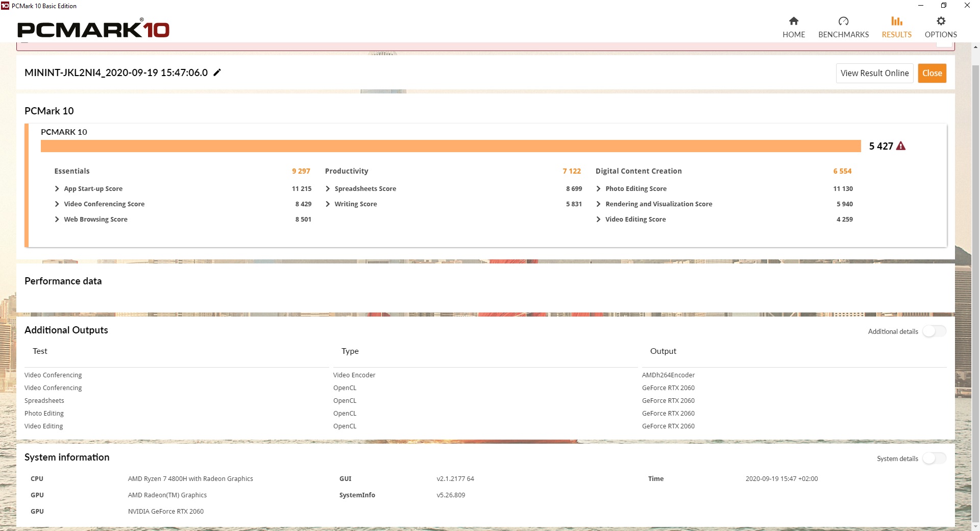Screen dimensions: 980x531
Task: Click the Type column header
Action: [350, 351]
